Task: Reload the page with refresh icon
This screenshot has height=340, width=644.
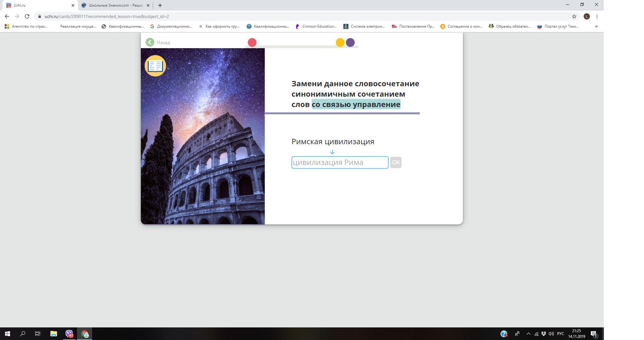Action: pyautogui.click(x=27, y=16)
